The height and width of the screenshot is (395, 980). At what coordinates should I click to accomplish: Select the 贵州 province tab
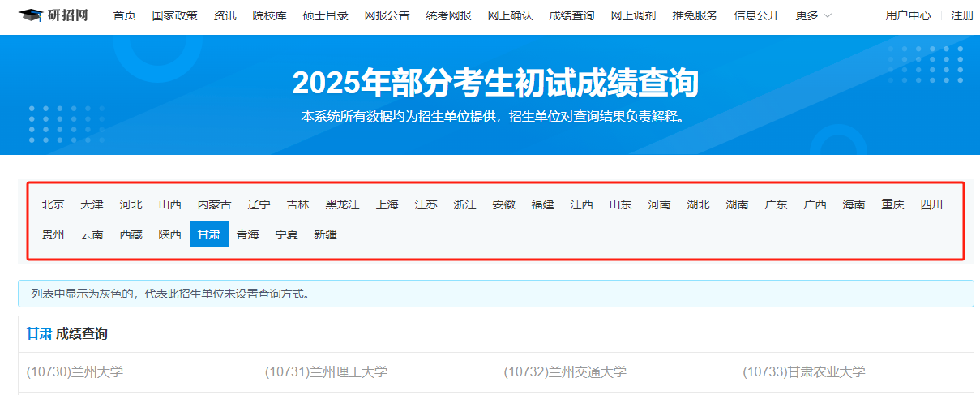tap(53, 234)
